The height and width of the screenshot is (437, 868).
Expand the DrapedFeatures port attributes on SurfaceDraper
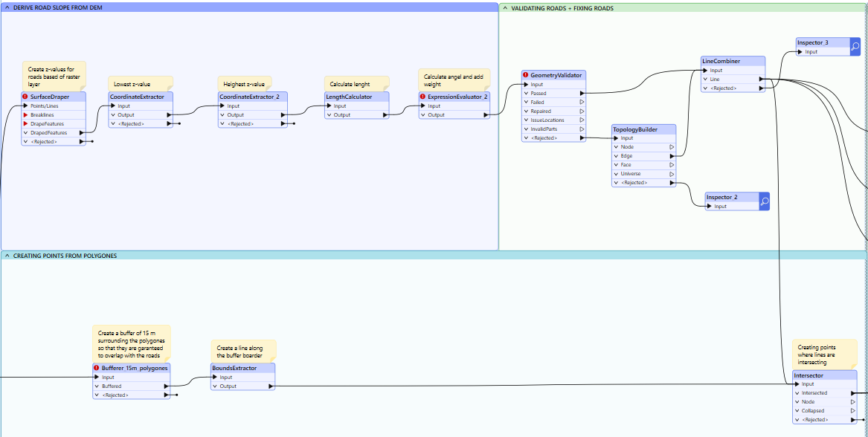25,133
